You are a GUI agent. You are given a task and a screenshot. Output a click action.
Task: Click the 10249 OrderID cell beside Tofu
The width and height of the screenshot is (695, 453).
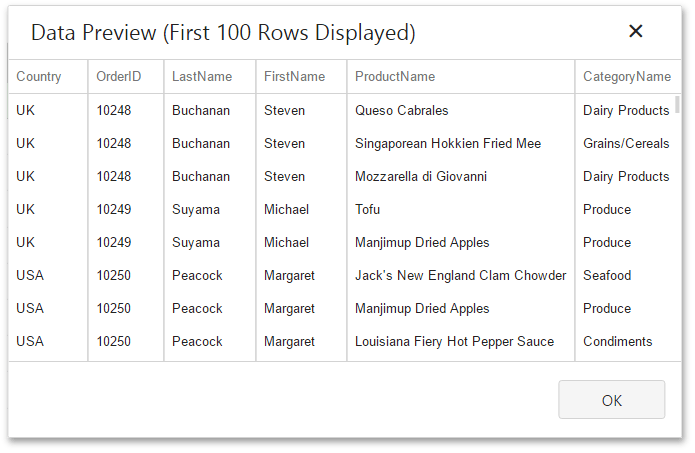pos(114,210)
